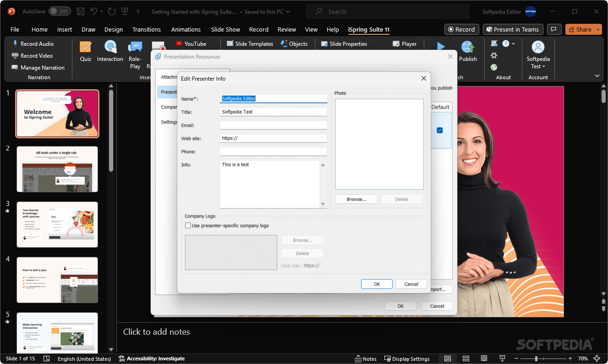Confirm Edit Presenter Info with OK
This screenshot has height=364, width=608.
coord(377,284)
